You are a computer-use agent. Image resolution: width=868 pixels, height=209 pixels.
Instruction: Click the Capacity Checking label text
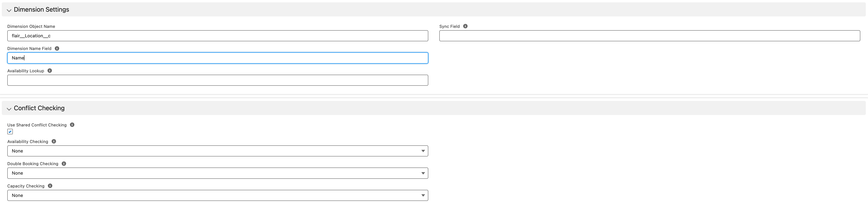click(26, 186)
